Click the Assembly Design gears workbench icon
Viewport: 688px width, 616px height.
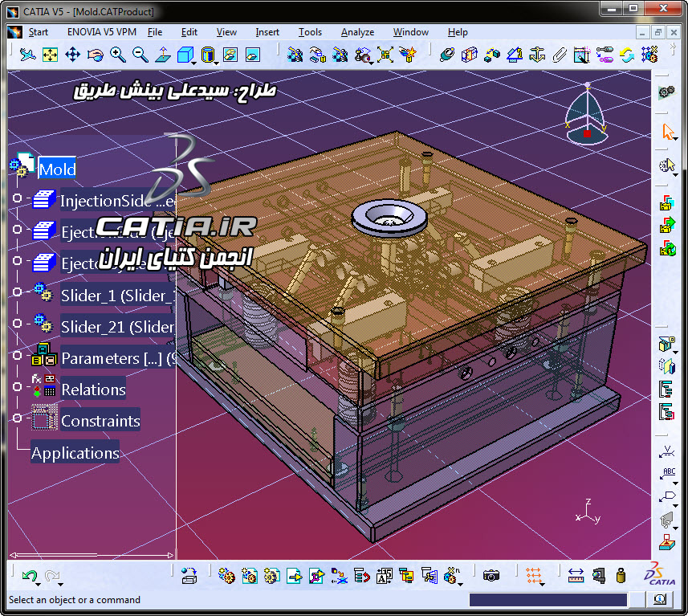[x=666, y=92]
